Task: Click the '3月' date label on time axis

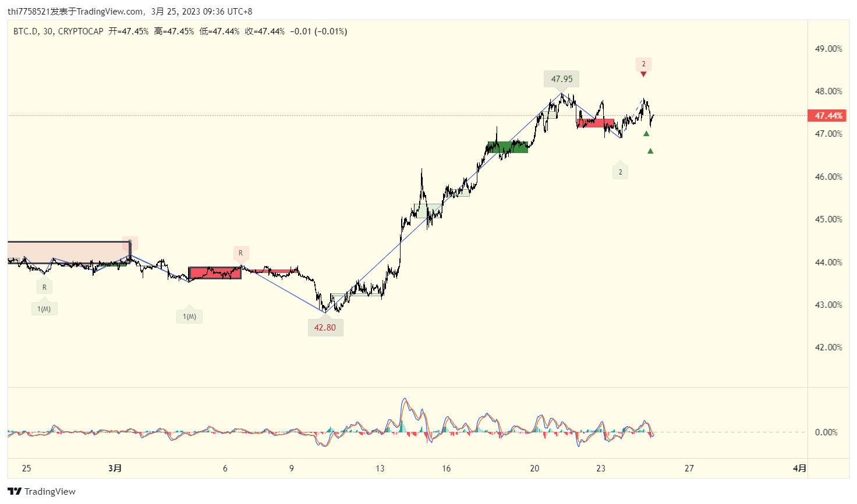Action: (115, 468)
